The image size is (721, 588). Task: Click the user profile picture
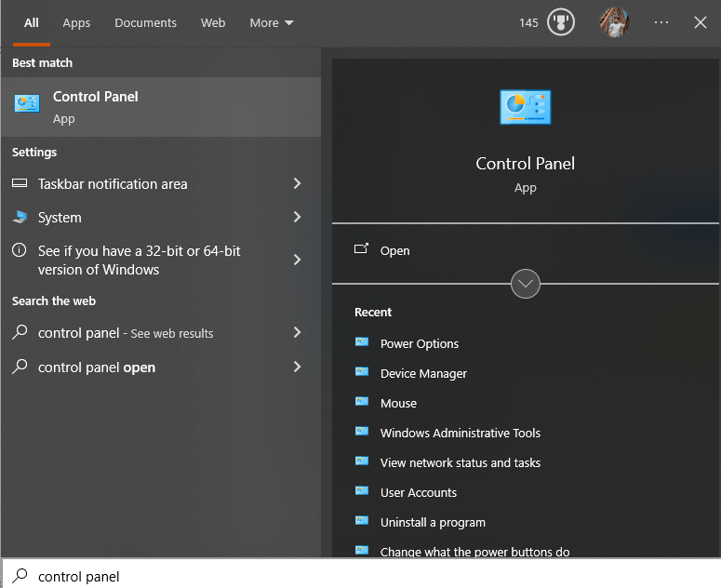(x=615, y=22)
